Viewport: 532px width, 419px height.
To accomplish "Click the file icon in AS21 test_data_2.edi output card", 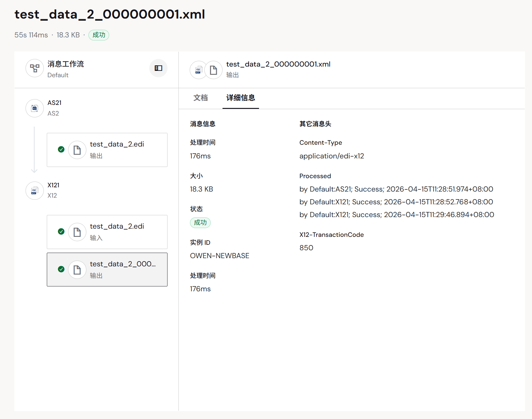I will tap(77, 150).
